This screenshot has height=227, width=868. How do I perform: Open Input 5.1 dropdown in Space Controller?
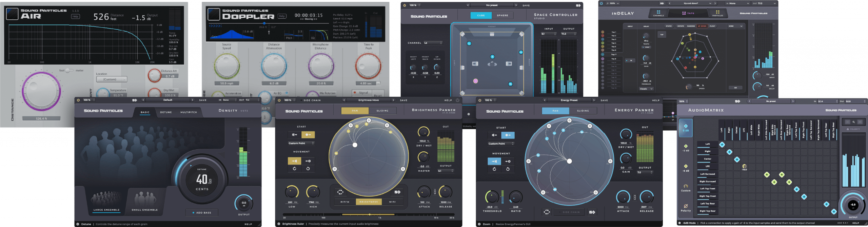[549, 34]
